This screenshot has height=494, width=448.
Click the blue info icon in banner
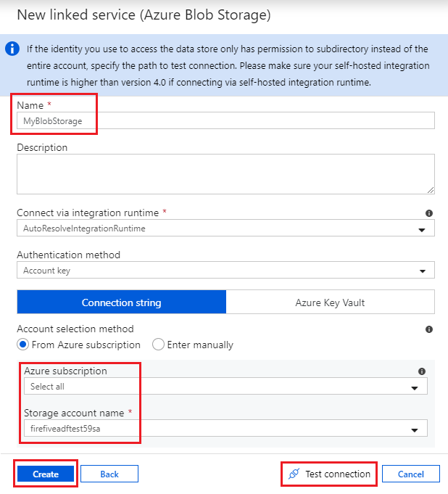pyautogui.click(x=12, y=49)
